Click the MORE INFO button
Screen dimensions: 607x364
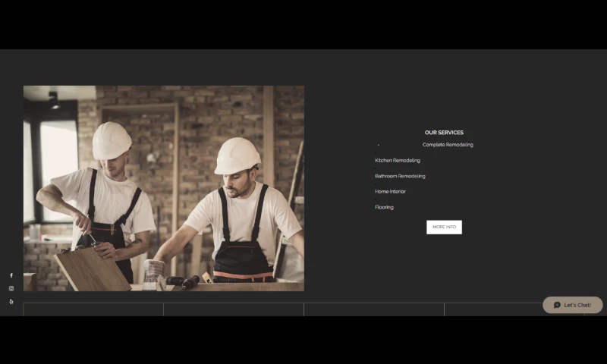pyautogui.click(x=444, y=227)
